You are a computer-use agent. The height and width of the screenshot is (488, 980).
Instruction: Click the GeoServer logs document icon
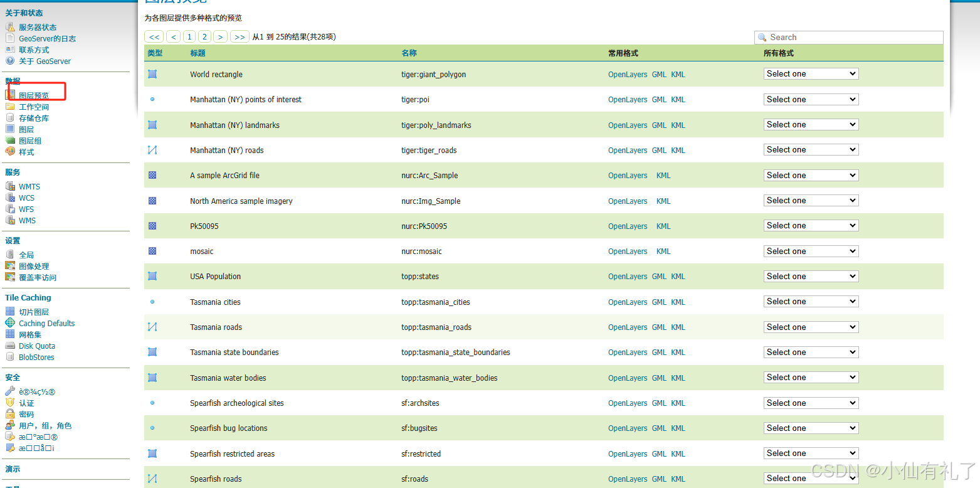pos(10,38)
